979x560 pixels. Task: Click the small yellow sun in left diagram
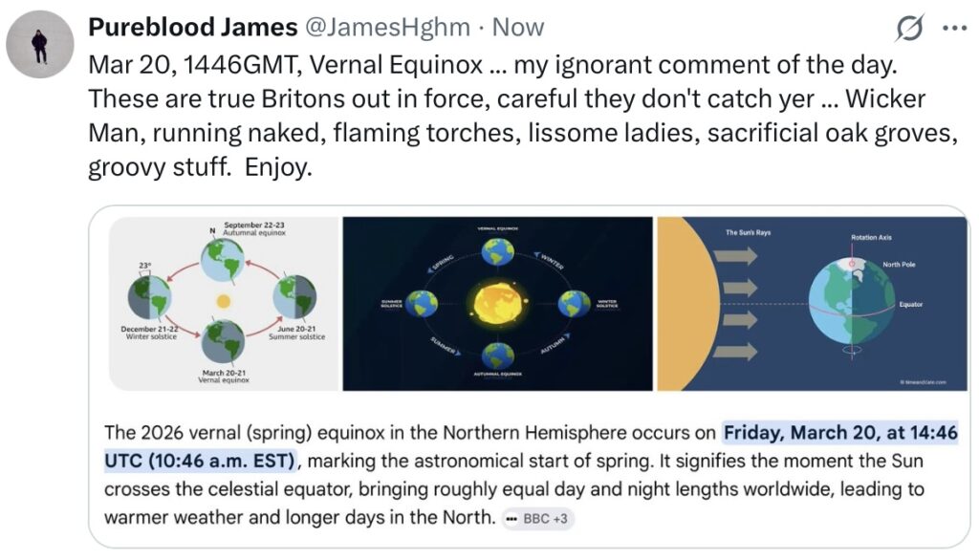[224, 302]
